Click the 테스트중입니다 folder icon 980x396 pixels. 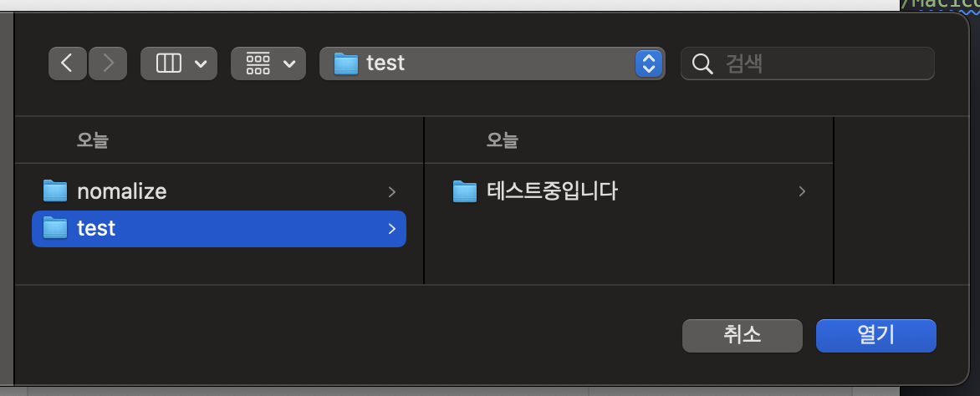464,191
